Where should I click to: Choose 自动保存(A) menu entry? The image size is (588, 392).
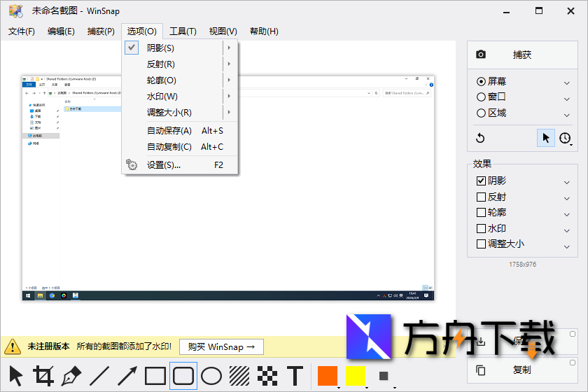pos(180,130)
